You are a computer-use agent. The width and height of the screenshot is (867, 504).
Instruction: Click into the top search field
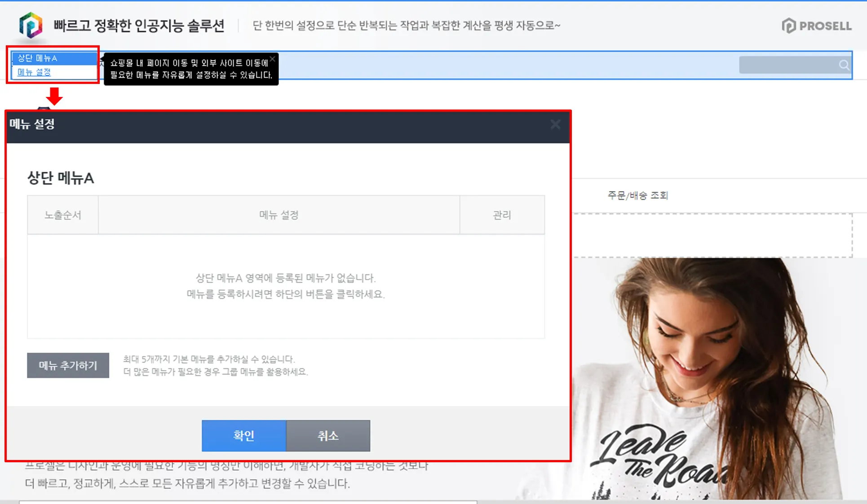pyautogui.click(x=787, y=66)
